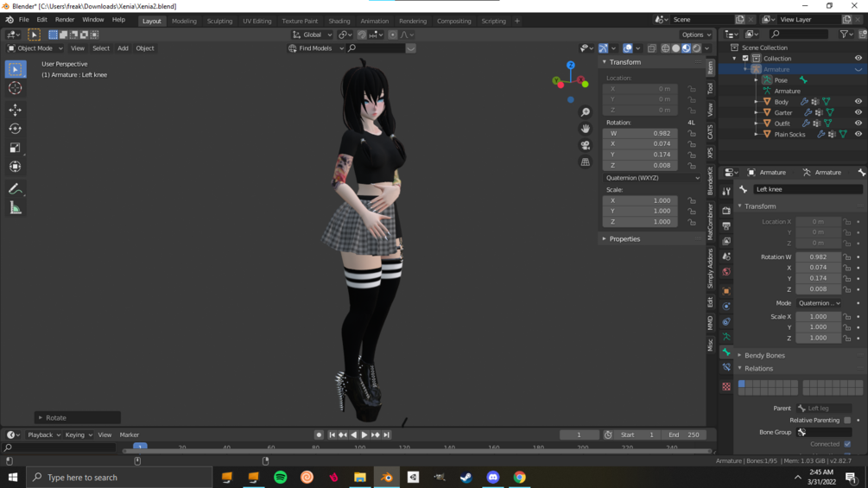This screenshot has width=868, height=488.
Task: Open the Quaternion (WXYZ) rotation mode dropdown
Action: tap(652, 178)
